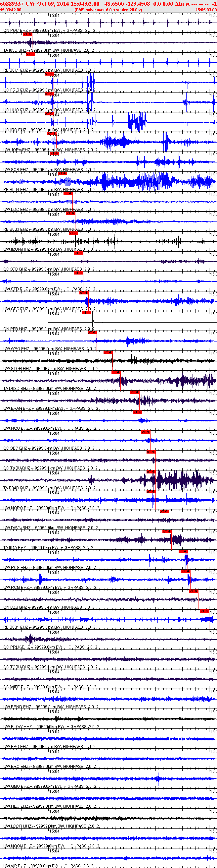Select the arrival pick on UO HUO trace

(x=49, y=94)
